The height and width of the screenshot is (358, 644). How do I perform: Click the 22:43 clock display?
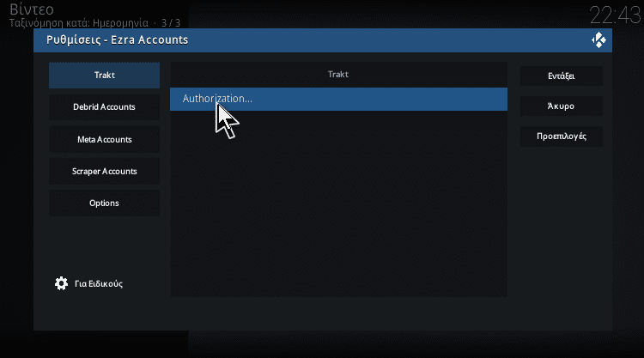pyautogui.click(x=615, y=15)
